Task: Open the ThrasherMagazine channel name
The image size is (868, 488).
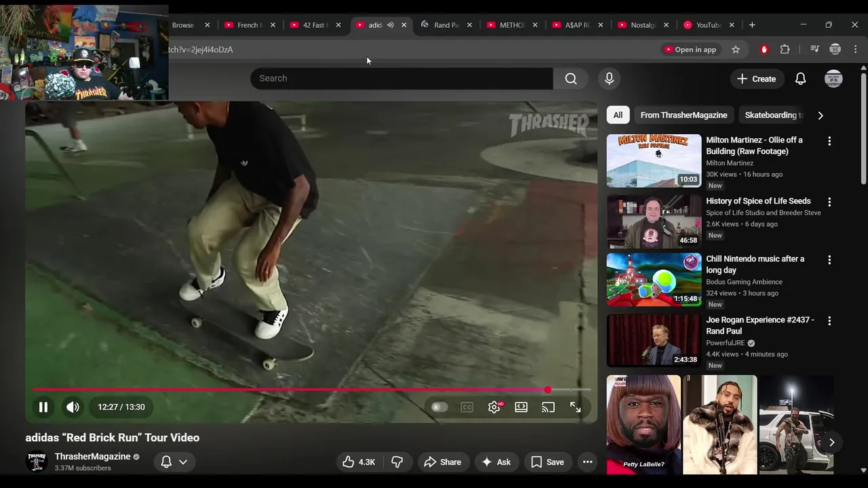Action: click(x=92, y=457)
